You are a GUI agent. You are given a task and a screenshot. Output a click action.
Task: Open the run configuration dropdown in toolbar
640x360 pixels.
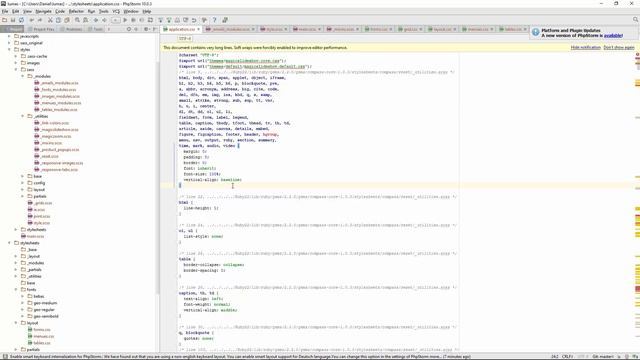click(x=116, y=20)
